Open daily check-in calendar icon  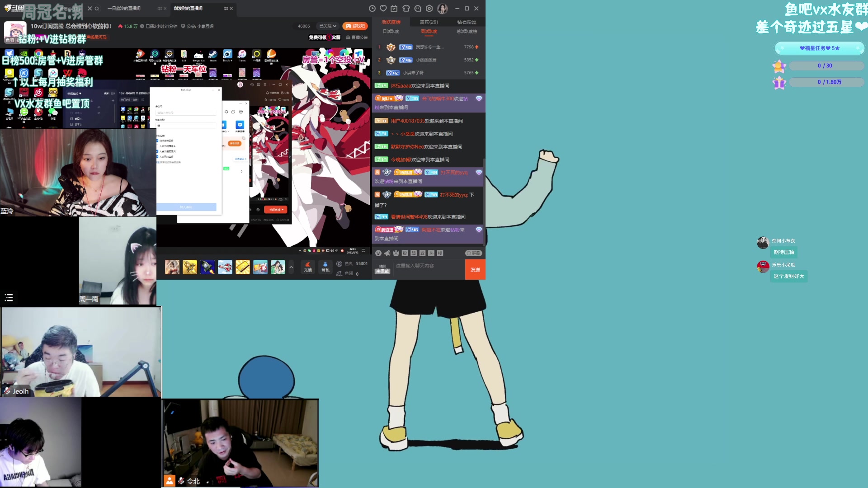coord(394,8)
